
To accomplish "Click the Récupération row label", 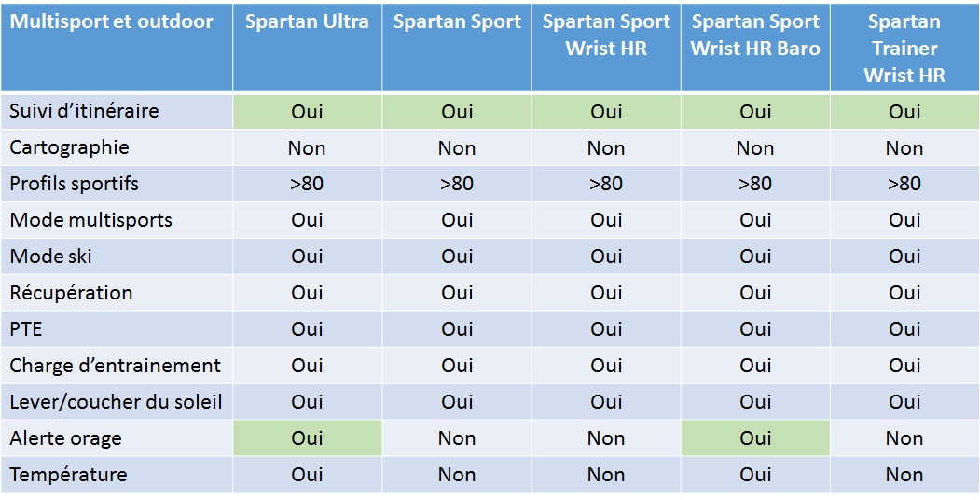I will [71, 293].
